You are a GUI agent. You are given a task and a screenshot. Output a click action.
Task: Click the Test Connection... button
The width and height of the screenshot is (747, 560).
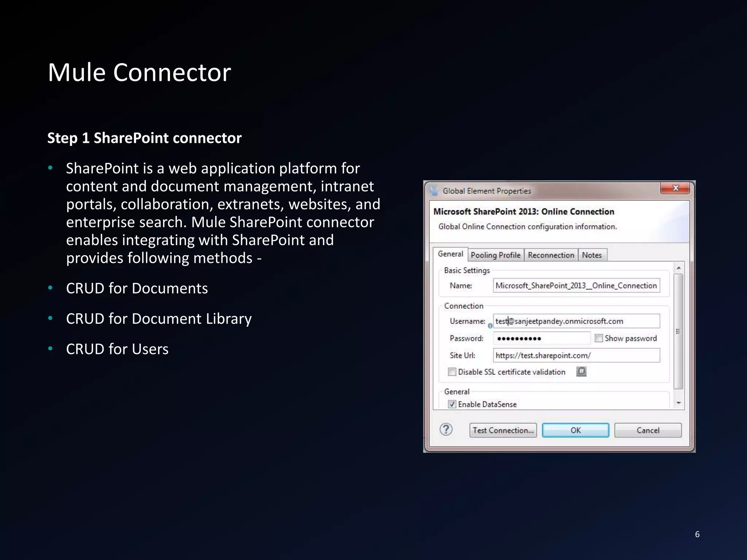[503, 430]
